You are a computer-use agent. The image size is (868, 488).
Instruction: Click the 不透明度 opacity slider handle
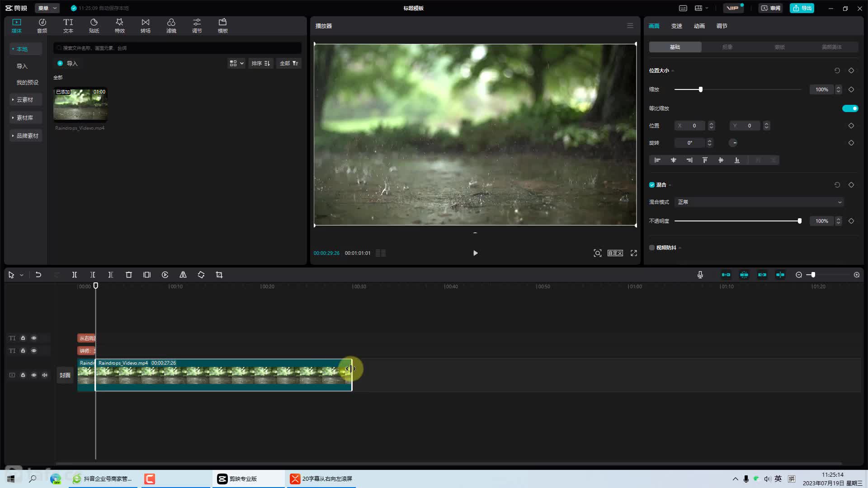(800, 221)
